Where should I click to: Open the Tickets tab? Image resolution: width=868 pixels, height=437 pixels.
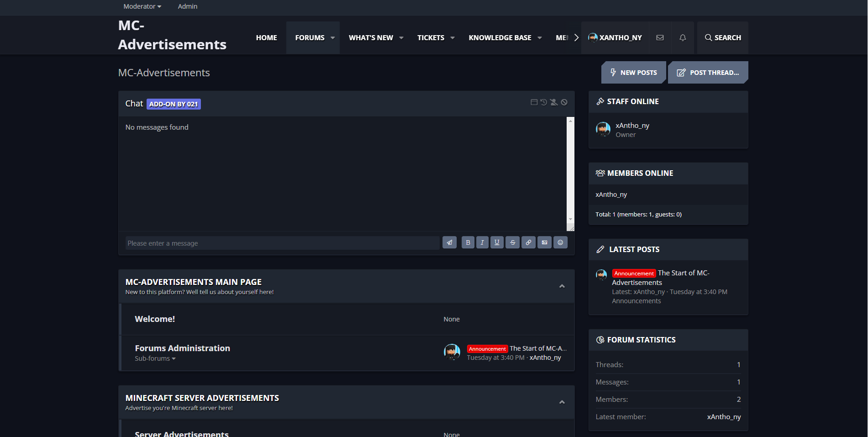(431, 38)
